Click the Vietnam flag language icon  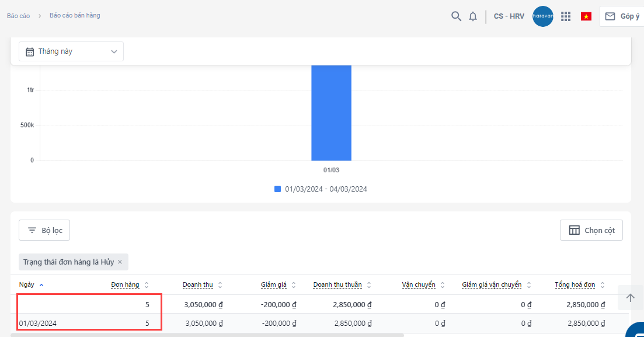click(x=586, y=16)
